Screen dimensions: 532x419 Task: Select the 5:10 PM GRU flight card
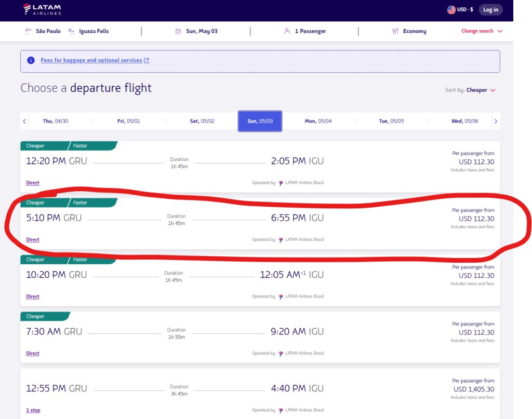pyautogui.click(x=260, y=223)
